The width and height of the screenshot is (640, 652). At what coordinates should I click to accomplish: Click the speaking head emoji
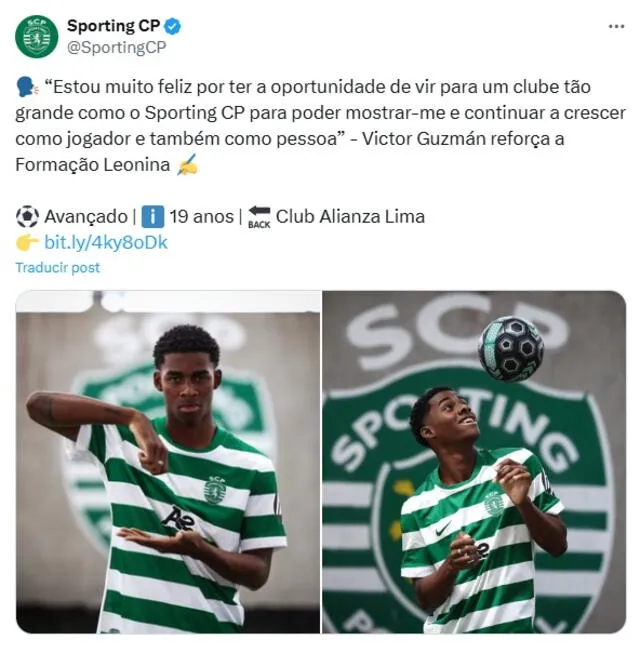(27, 88)
